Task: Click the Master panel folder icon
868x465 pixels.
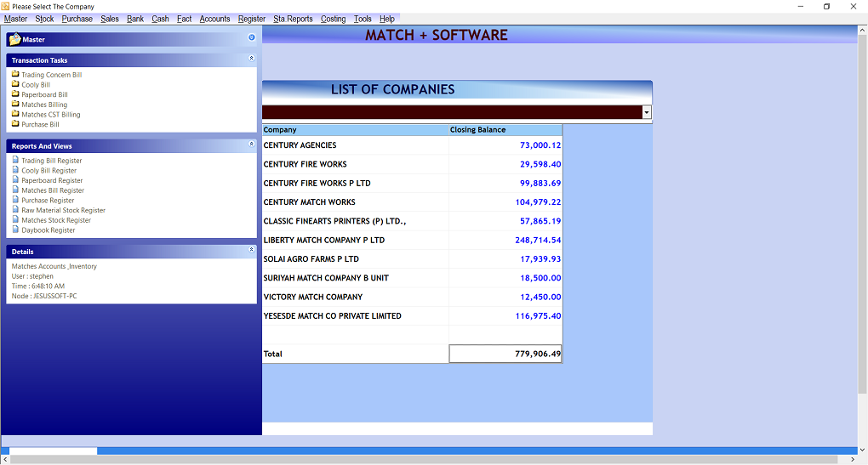Action: 14,39
